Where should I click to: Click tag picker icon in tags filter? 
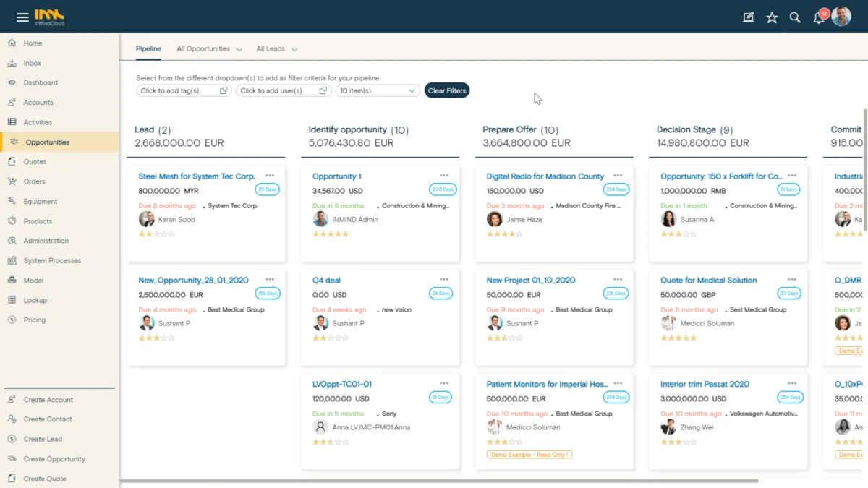[x=224, y=91]
